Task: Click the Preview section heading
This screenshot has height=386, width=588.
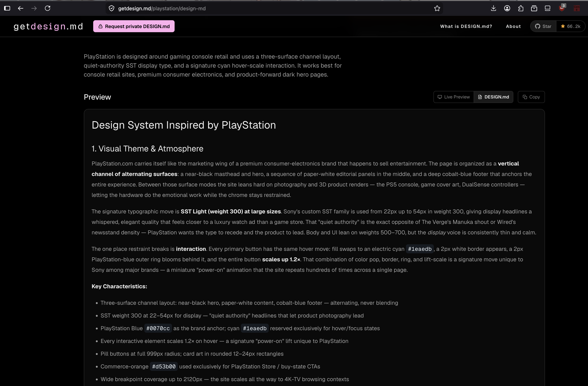Action: coord(97,97)
